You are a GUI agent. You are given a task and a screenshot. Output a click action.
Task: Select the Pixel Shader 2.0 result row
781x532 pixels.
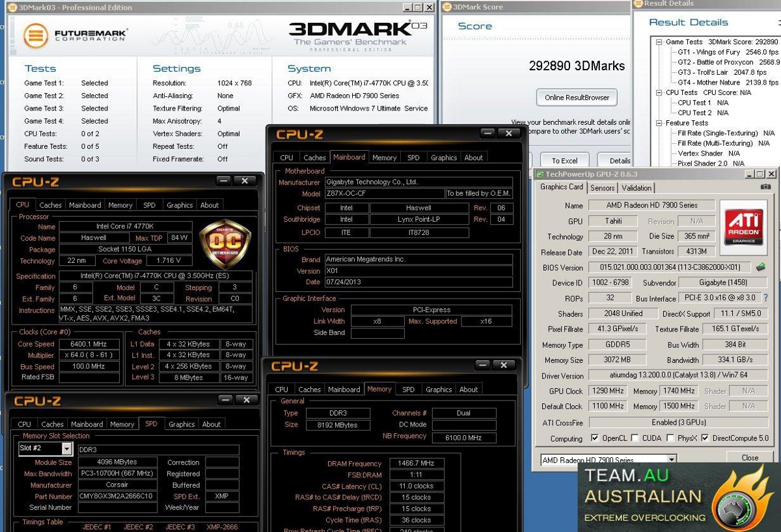(x=711, y=163)
